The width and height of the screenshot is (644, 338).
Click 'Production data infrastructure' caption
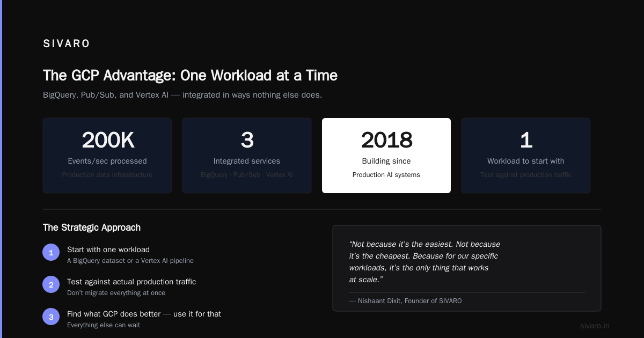[107, 175]
